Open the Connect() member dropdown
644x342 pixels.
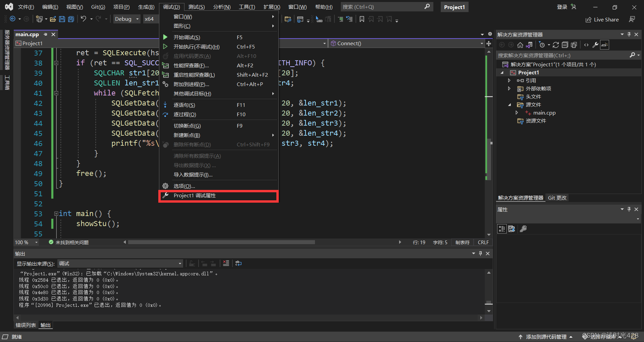[407, 44]
